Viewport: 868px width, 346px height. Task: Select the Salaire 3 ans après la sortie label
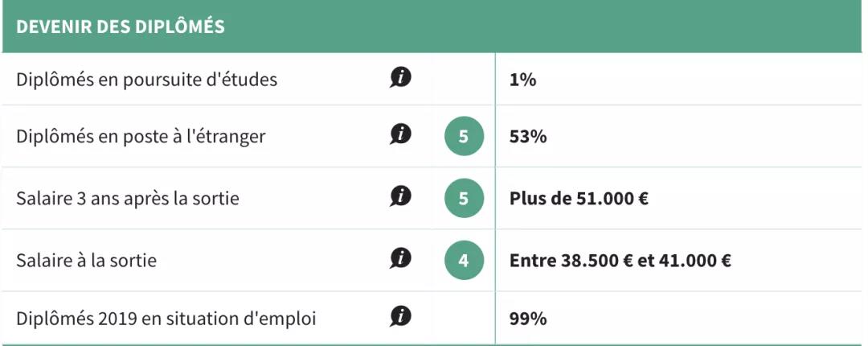pos(128,198)
